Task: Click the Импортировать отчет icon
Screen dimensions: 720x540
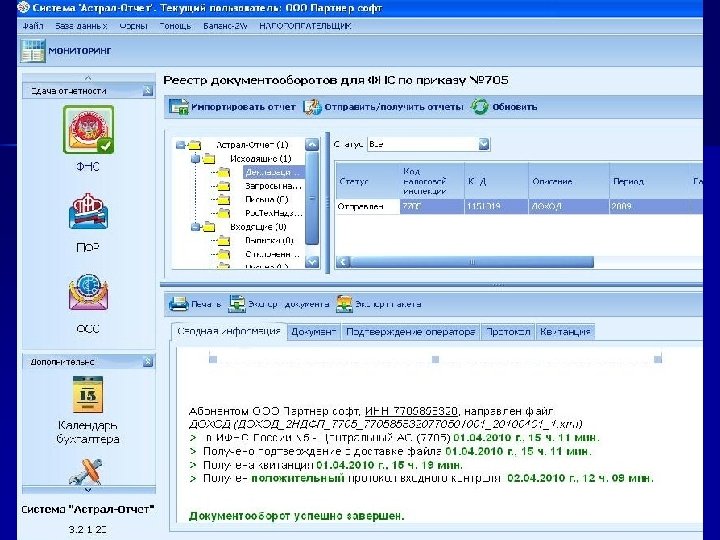Action: point(179,107)
